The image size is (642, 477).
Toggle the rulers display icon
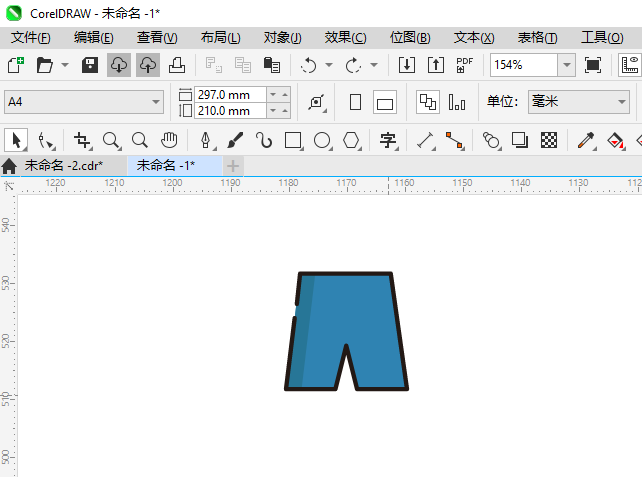(x=630, y=65)
